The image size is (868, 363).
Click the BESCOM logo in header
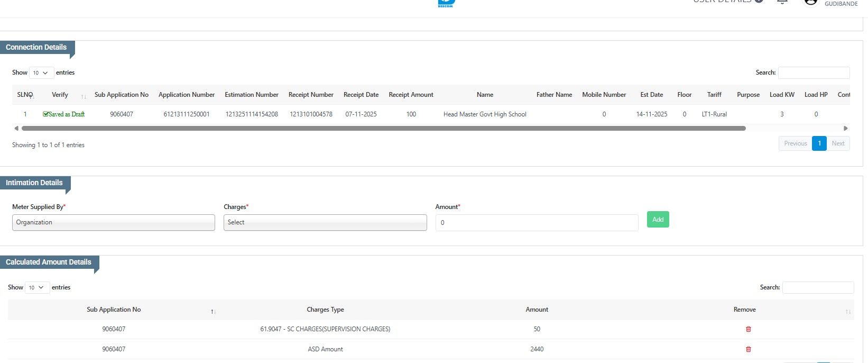click(446, 3)
